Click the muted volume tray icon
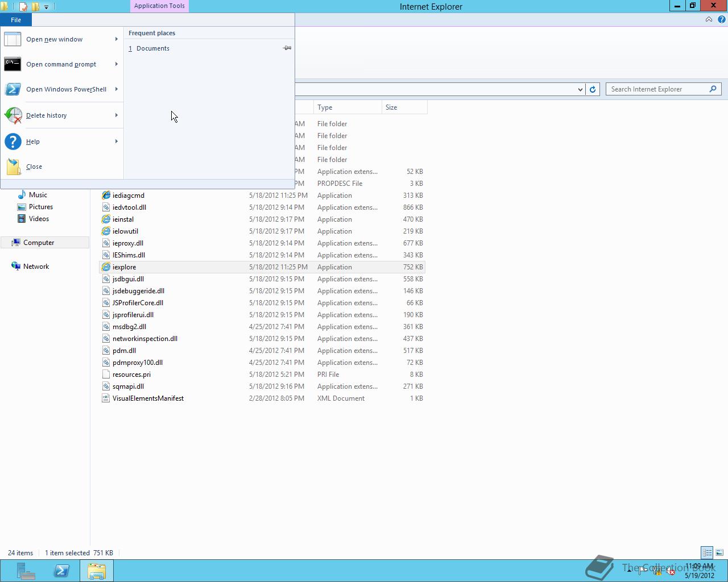The width and height of the screenshot is (728, 582). click(671, 571)
